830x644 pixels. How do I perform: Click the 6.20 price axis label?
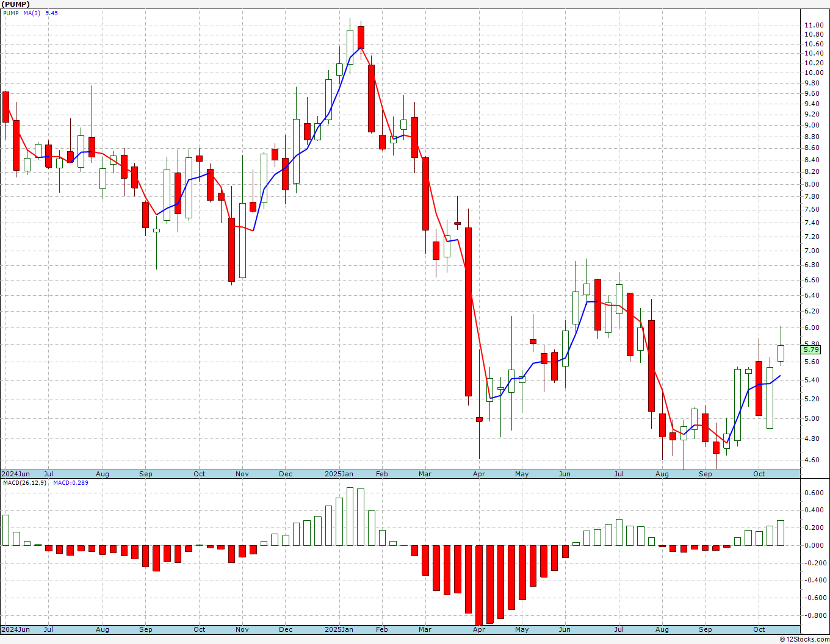pyautogui.click(x=812, y=311)
